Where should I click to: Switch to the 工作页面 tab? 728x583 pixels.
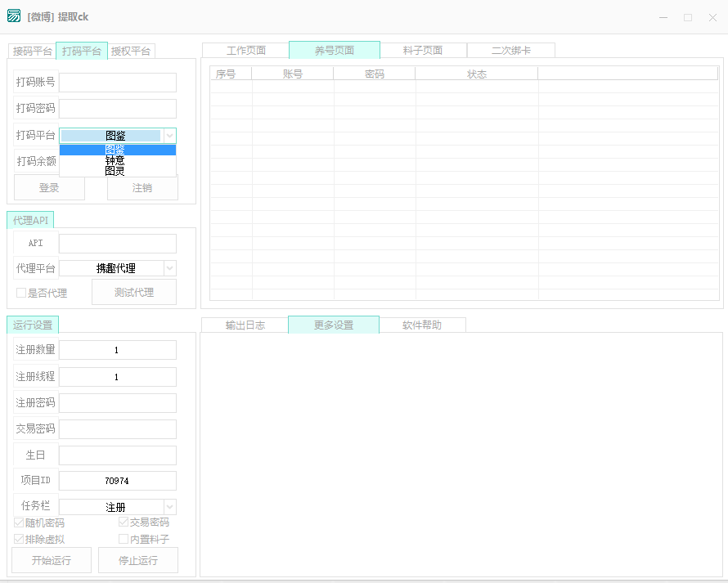pyautogui.click(x=245, y=51)
